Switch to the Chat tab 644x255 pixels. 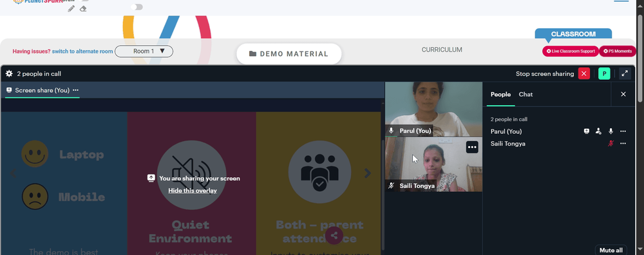[x=526, y=95]
